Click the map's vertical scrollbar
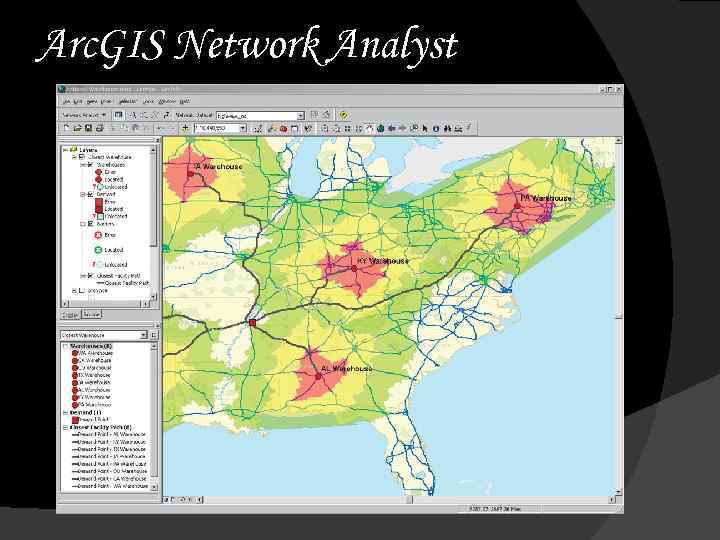This screenshot has width=720, height=540. [619, 316]
